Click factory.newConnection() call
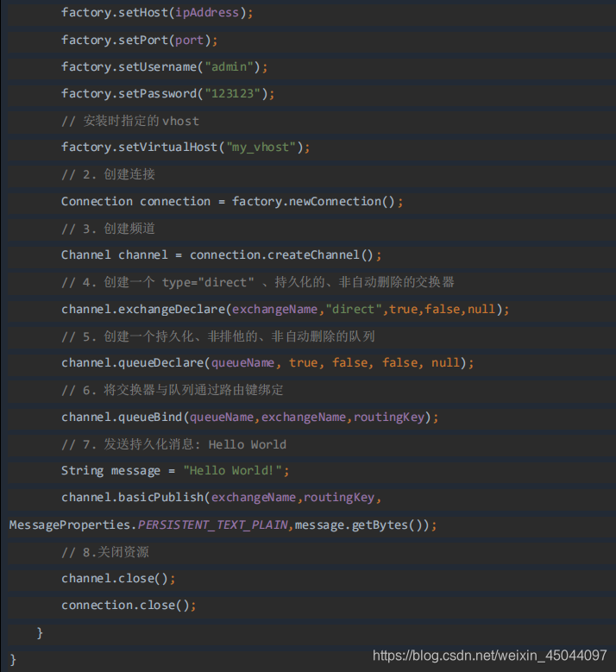The image size is (616, 672). click(313, 202)
